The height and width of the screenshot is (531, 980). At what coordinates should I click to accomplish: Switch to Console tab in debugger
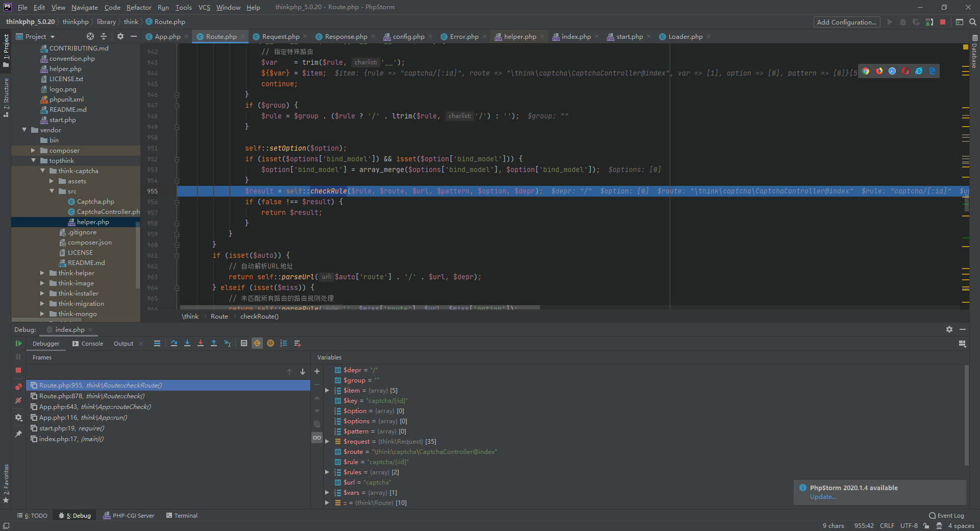[88, 344]
